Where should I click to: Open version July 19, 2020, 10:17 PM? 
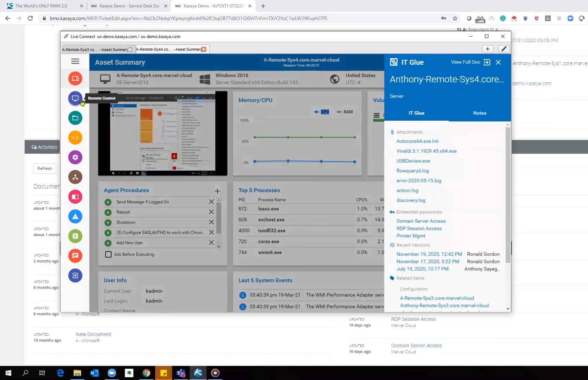click(x=422, y=269)
